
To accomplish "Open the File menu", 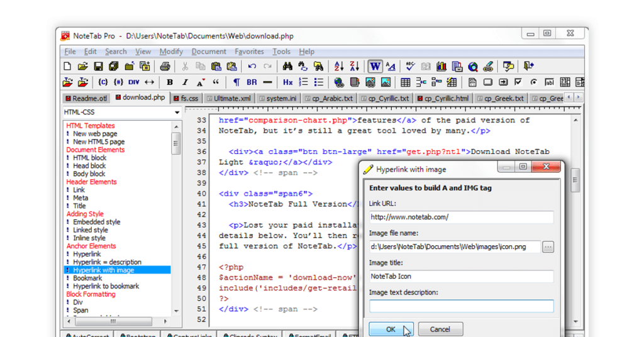I will 70,52.
